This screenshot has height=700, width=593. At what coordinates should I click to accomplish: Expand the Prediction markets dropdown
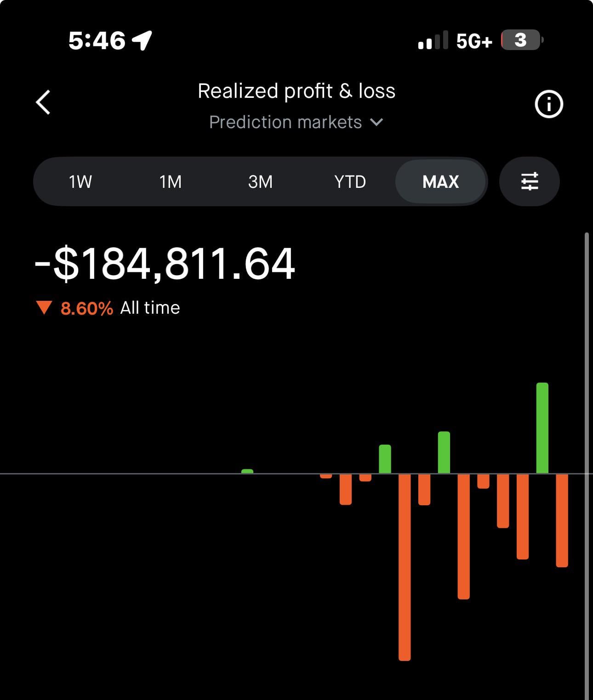pyautogui.click(x=286, y=122)
